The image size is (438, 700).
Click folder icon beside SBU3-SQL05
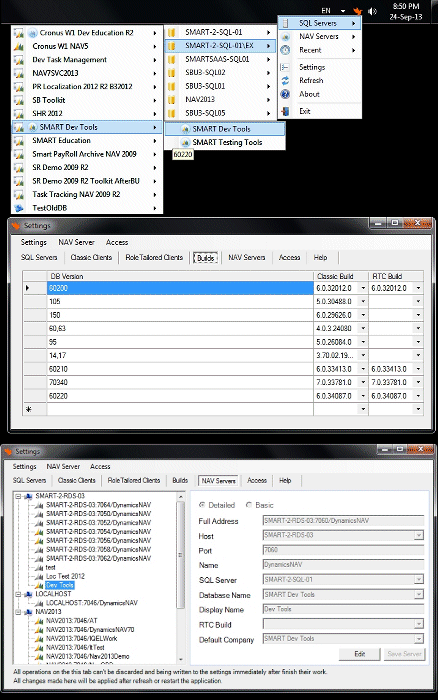[171, 113]
